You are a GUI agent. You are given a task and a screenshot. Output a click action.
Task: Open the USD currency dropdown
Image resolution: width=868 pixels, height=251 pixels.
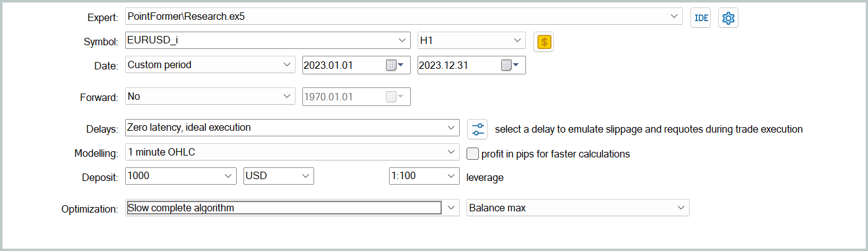coord(307,176)
